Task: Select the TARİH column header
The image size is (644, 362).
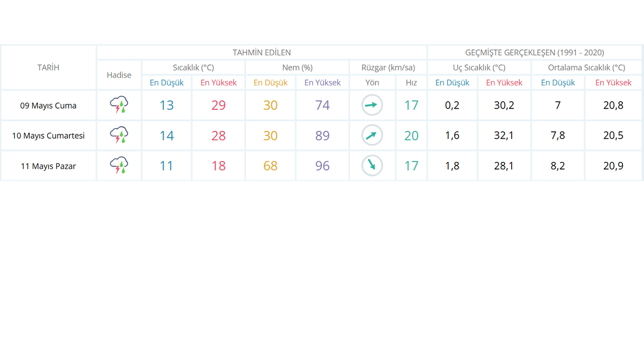Action: pyautogui.click(x=48, y=67)
